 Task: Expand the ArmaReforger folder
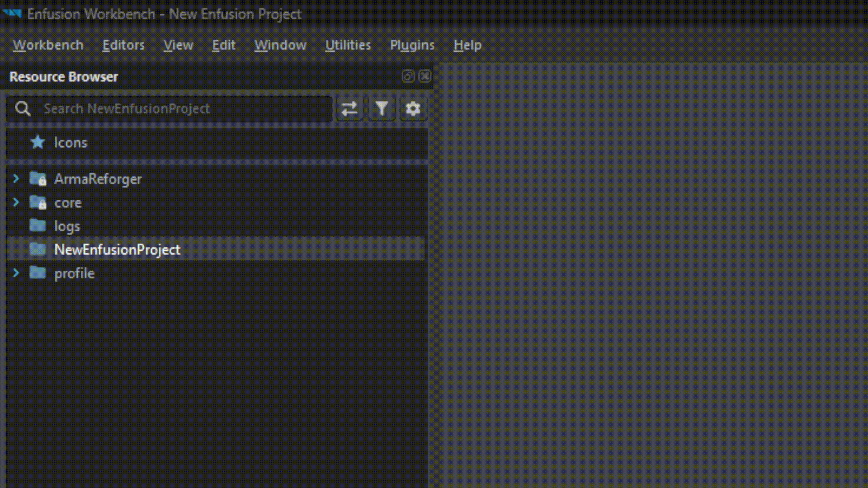[16, 179]
